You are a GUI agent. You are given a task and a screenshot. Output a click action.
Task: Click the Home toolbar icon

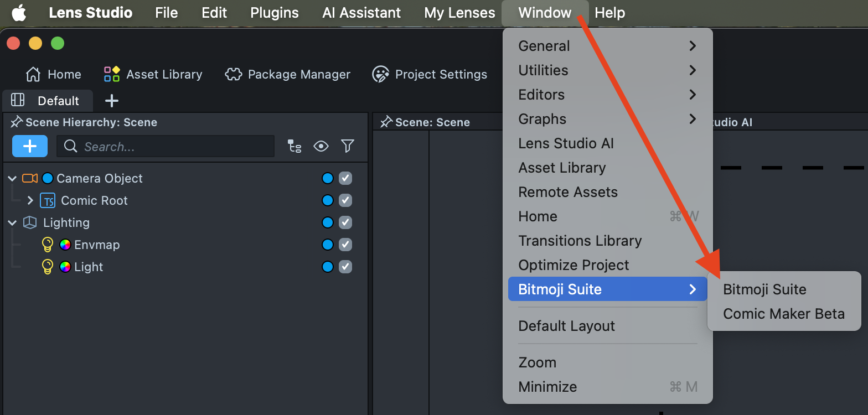[x=54, y=74]
